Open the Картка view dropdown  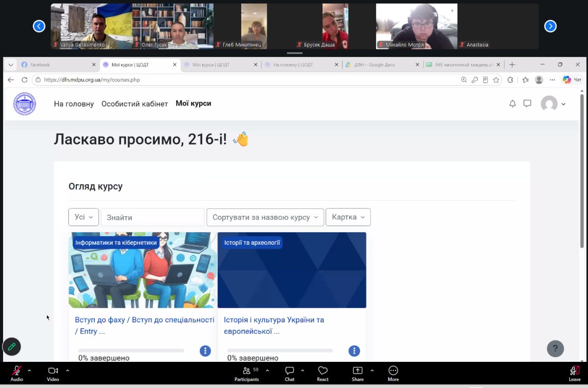(348, 217)
